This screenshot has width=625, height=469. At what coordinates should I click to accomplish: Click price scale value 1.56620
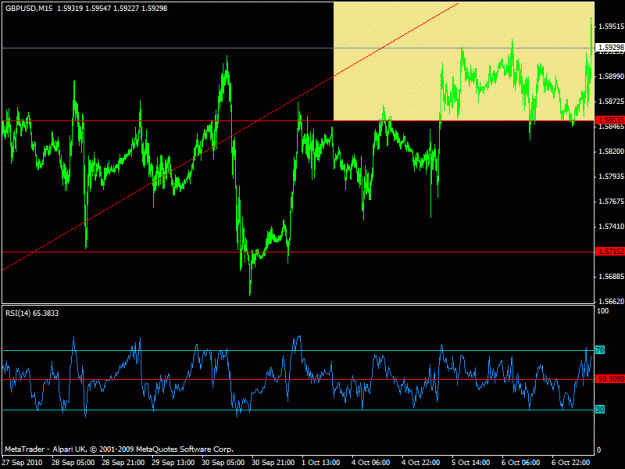[611, 302]
